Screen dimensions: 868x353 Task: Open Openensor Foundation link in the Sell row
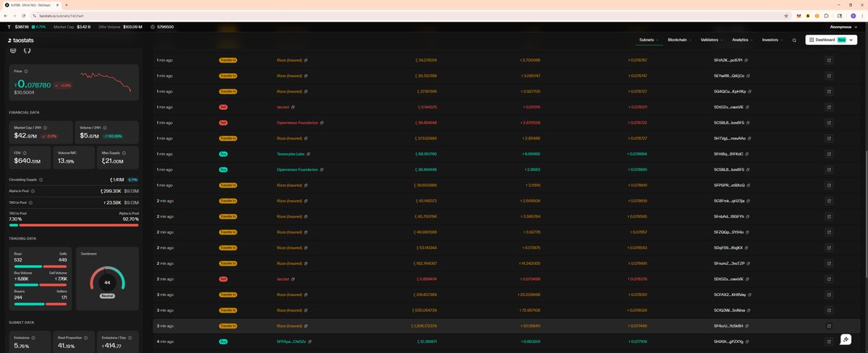297,123
